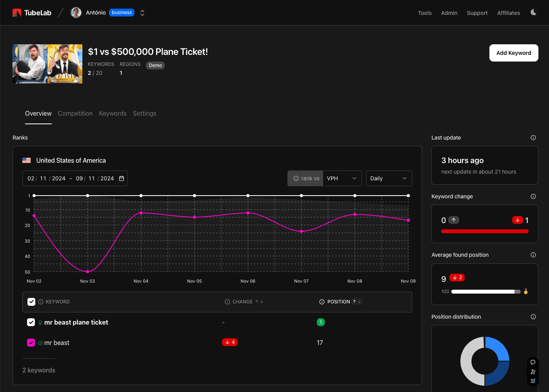This screenshot has width=549, height=392.
Task: Click the Keyword change info icon
Action: click(x=533, y=196)
